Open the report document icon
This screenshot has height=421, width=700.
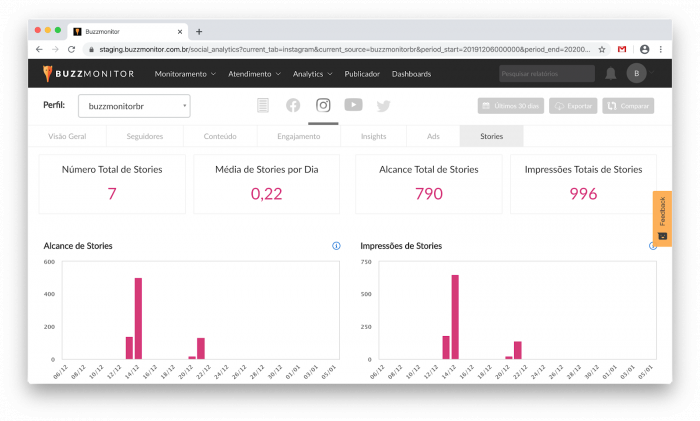point(263,105)
